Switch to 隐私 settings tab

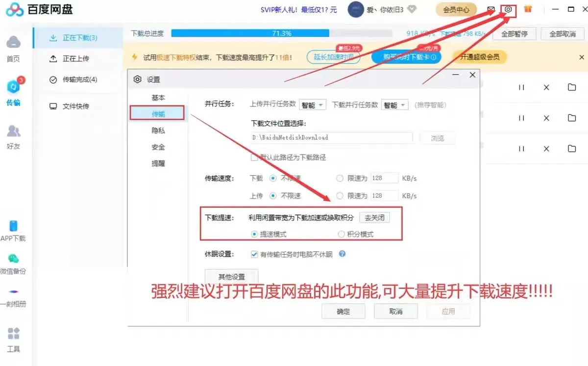(158, 131)
